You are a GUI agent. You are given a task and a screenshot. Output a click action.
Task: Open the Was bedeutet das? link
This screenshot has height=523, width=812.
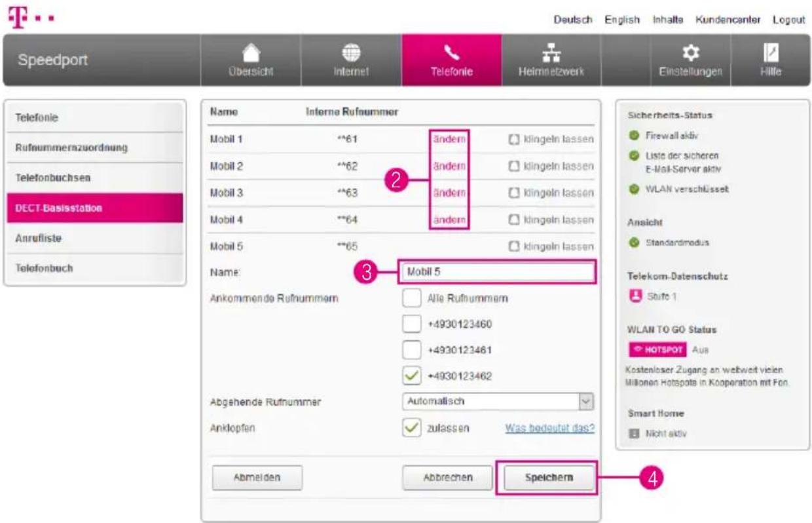pyautogui.click(x=550, y=428)
